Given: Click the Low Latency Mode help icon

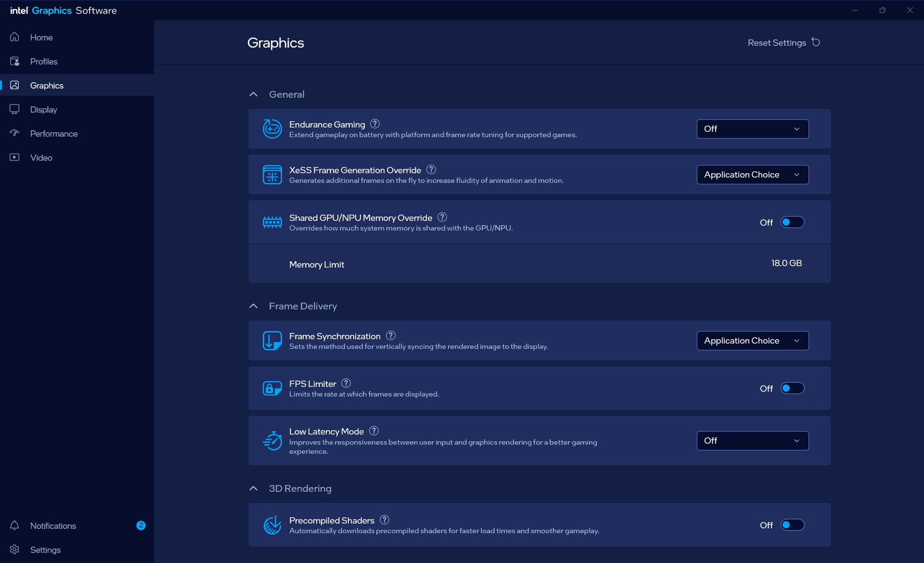Looking at the screenshot, I should point(374,431).
